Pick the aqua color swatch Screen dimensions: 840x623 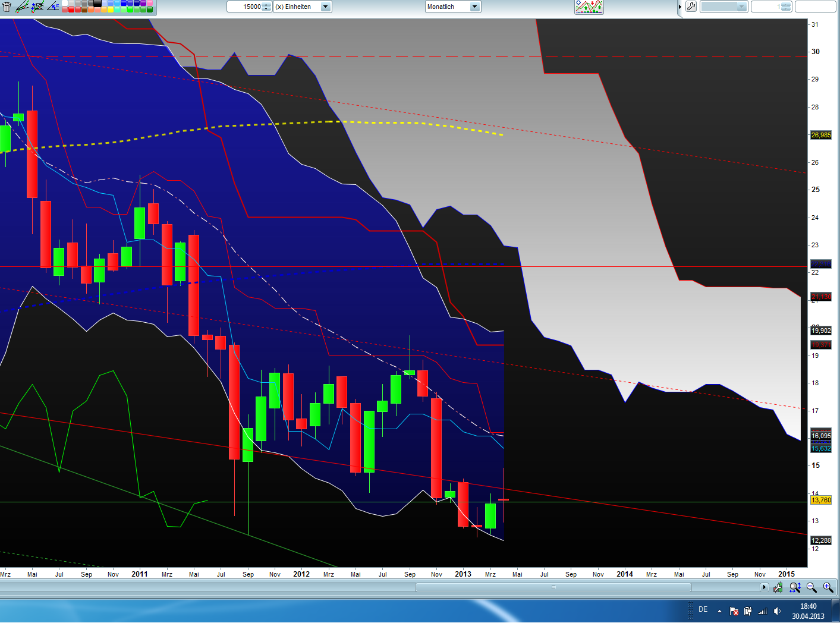tap(118, 10)
